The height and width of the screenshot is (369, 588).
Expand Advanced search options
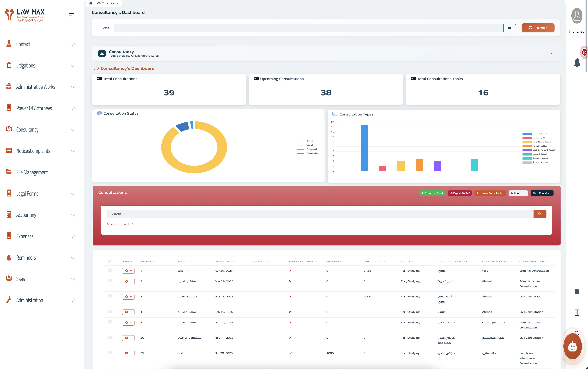tap(120, 224)
